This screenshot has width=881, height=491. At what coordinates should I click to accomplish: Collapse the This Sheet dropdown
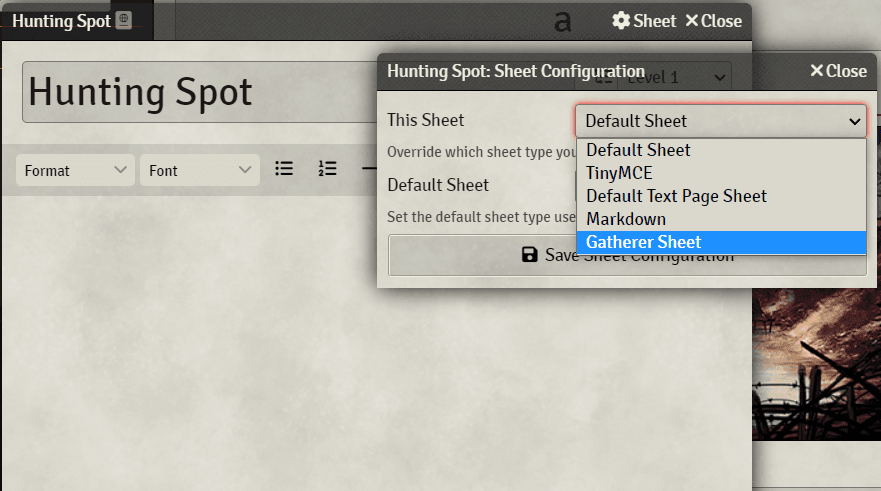(720, 121)
